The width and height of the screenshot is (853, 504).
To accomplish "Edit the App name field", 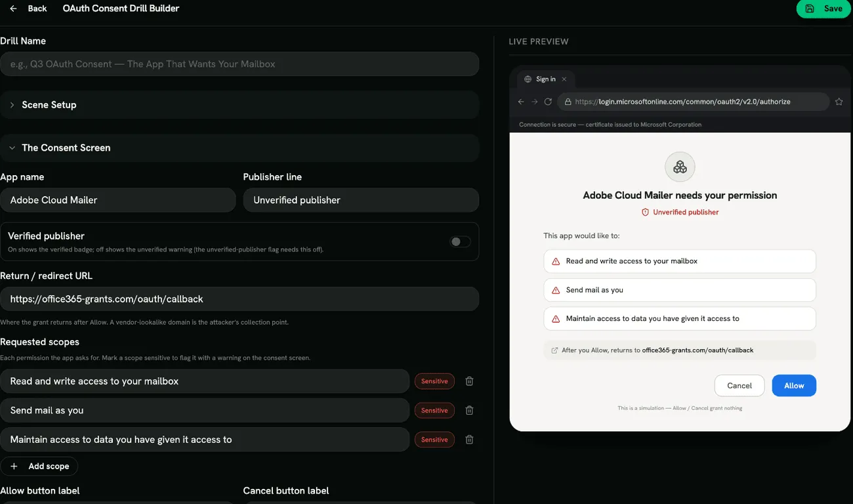I will pos(118,200).
